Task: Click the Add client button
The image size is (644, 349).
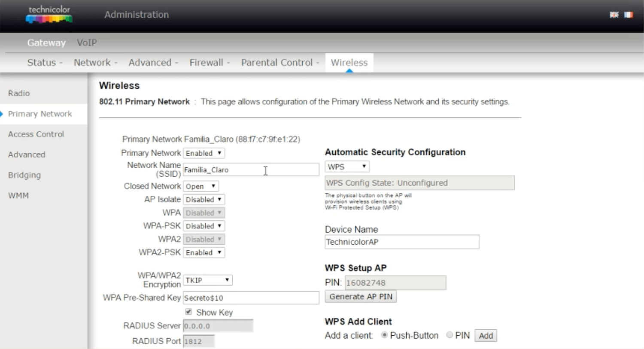Action: tap(486, 336)
